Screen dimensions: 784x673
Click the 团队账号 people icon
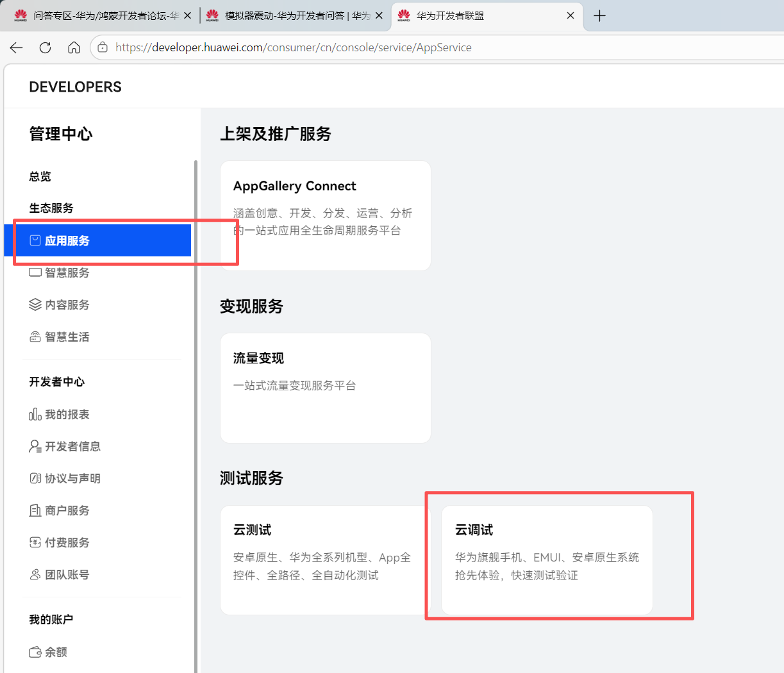tap(35, 574)
